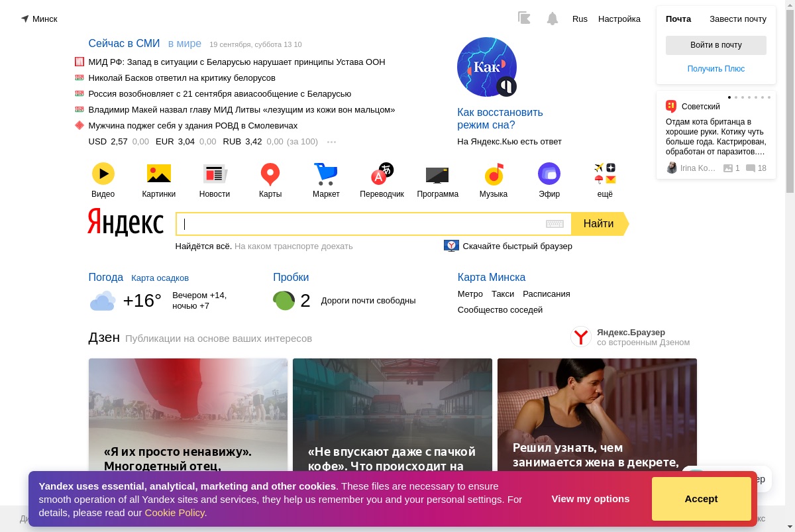Image resolution: width=795 pixels, height=532 pixels.
Task: Click the Войти в почту button
Action: 716,45
